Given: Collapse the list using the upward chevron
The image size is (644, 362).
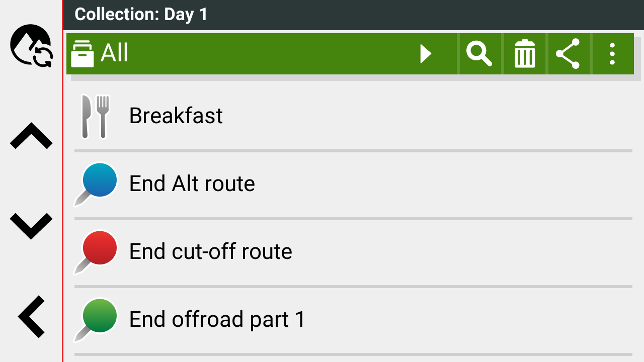Looking at the screenshot, I should pyautogui.click(x=30, y=136).
